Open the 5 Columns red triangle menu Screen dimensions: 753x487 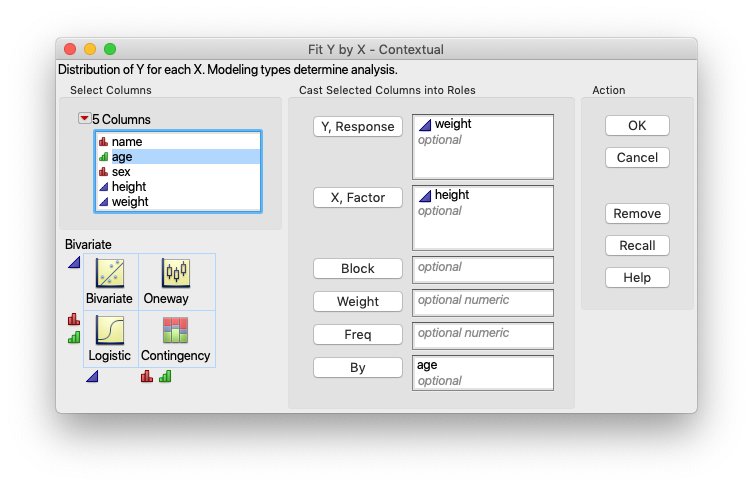tap(84, 119)
